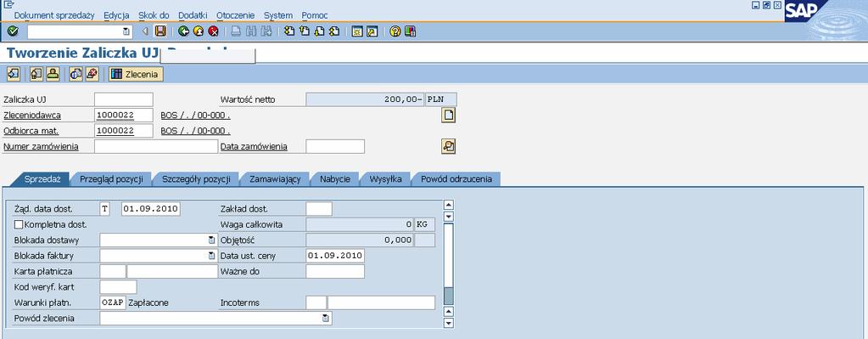Switch to the Nabycie tab
The height and width of the screenshot is (339, 868).
[x=335, y=179]
